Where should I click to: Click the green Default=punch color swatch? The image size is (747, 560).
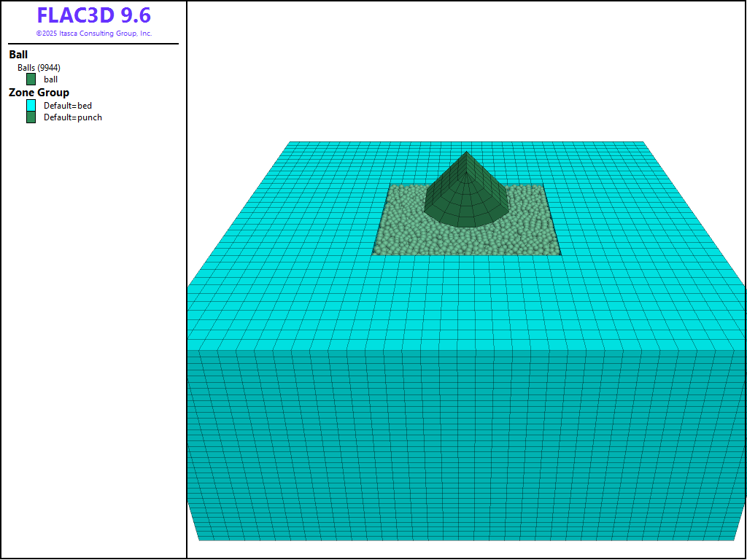pyautogui.click(x=31, y=117)
